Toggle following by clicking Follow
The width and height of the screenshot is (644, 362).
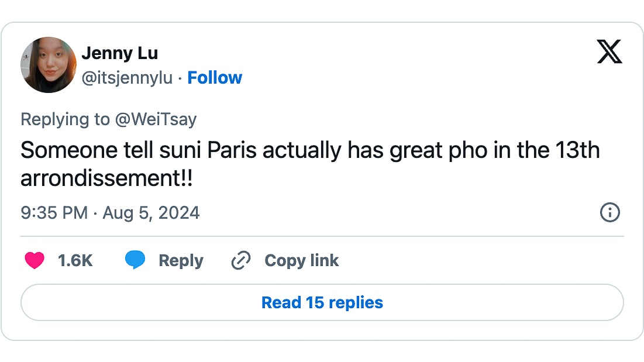tap(215, 77)
